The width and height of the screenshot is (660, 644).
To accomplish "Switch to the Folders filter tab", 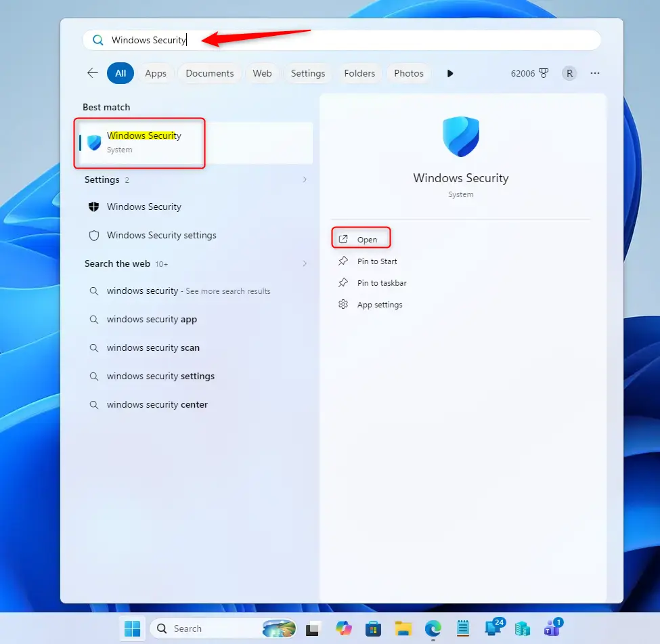I will coord(359,73).
